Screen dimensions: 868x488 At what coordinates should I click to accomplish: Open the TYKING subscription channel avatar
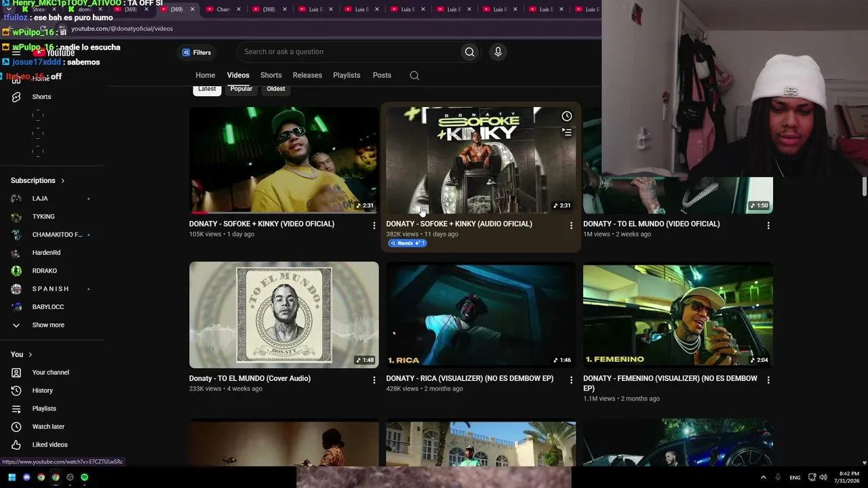pos(16,217)
